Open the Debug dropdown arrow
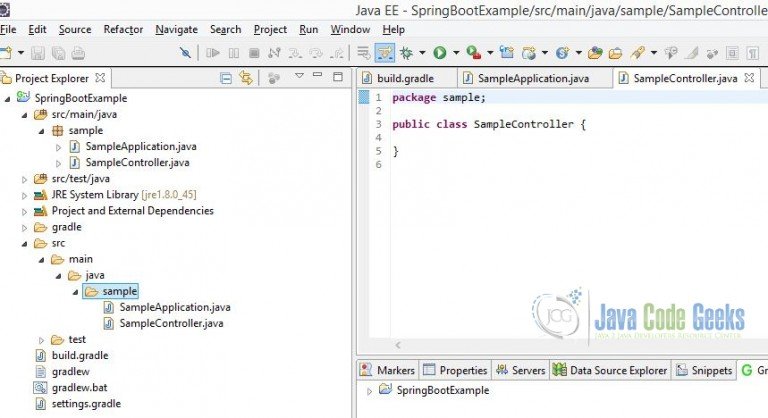This screenshot has width=768, height=418. [x=422, y=52]
